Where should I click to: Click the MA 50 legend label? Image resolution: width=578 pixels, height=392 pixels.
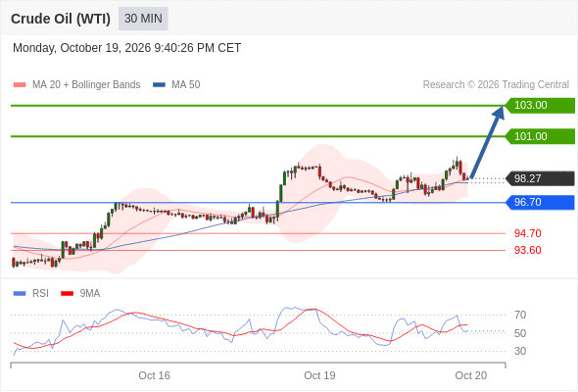click(x=186, y=85)
